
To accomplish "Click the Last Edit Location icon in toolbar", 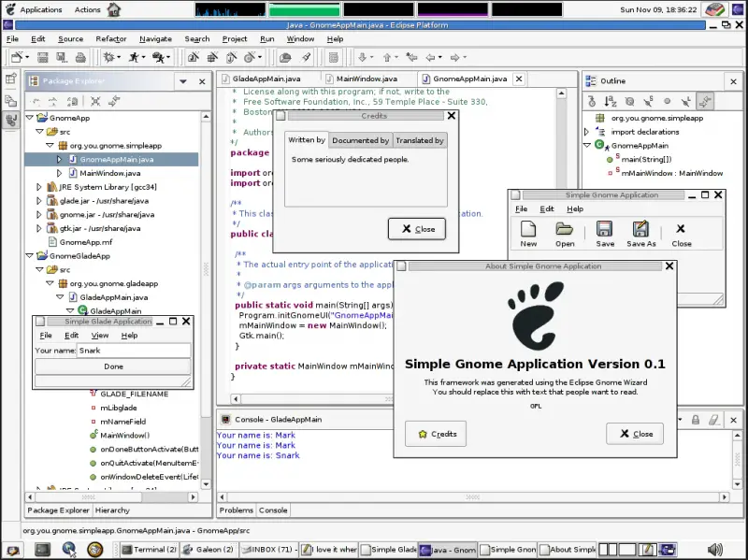I will coord(411,58).
